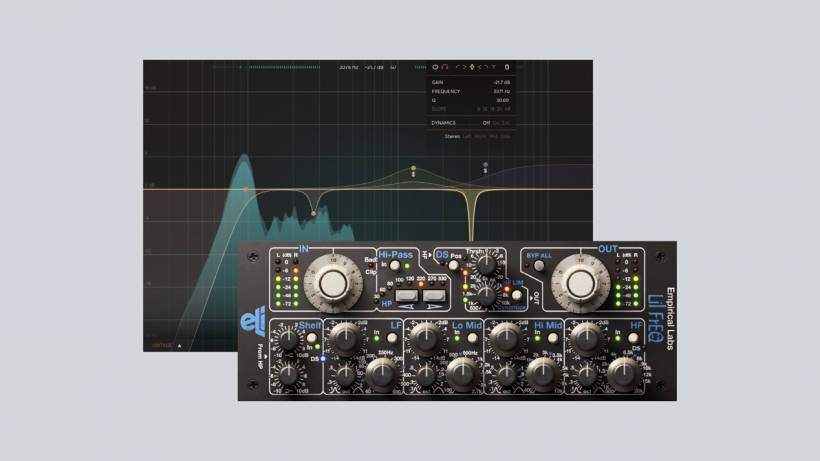
Task: Click the Lo Mid bandwidth knob
Action: [426, 376]
